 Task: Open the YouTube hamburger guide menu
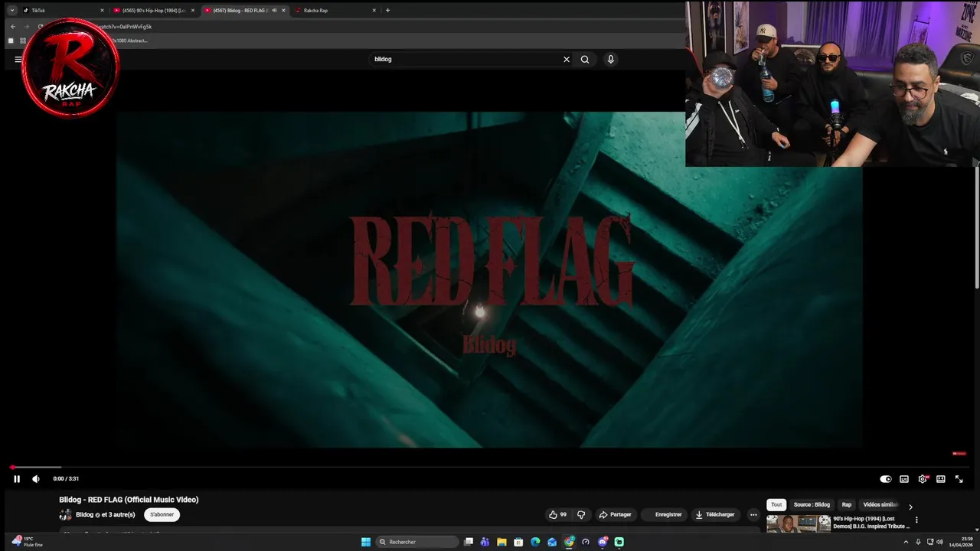(18, 59)
